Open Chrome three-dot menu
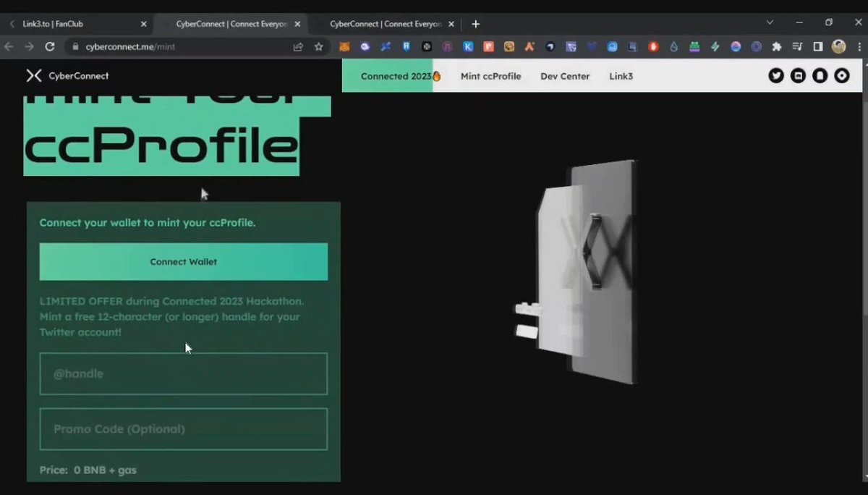This screenshot has height=495, width=868. tap(859, 46)
